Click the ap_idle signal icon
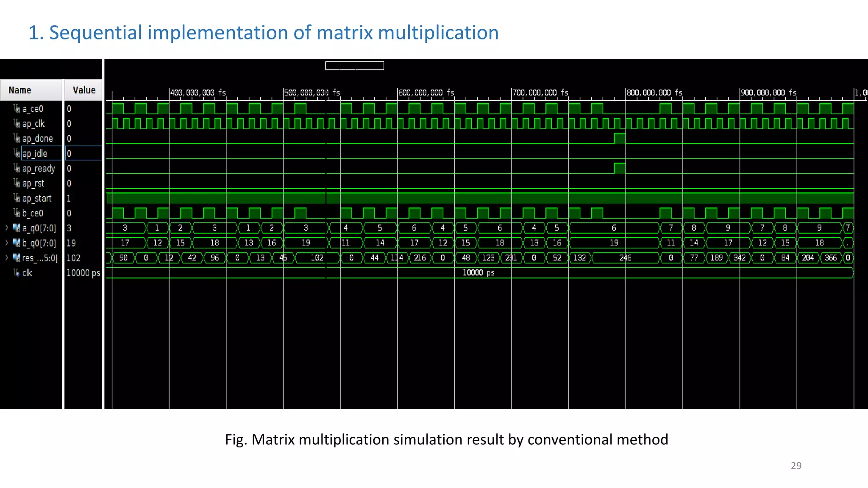This screenshot has width=868, height=488. click(17, 153)
